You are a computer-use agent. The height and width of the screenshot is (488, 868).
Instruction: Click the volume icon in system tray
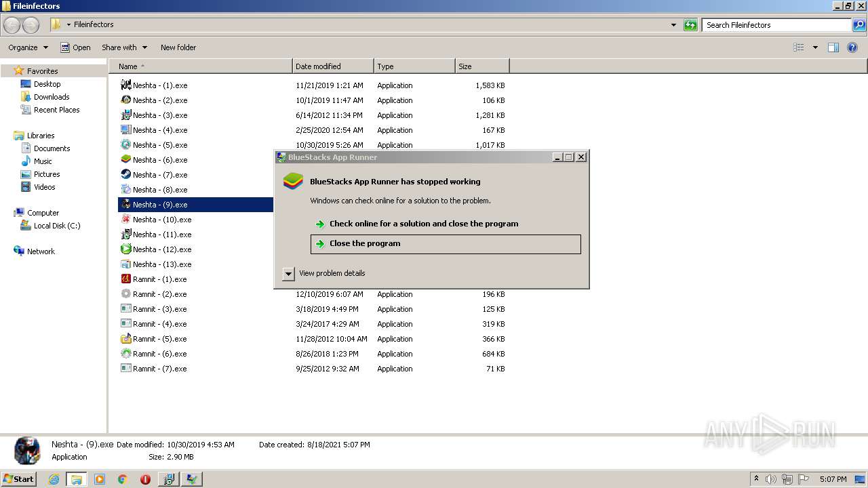770,479
